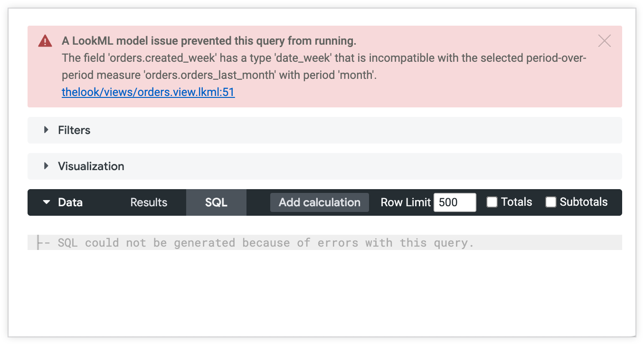Click the Filters section title

[74, 130]
